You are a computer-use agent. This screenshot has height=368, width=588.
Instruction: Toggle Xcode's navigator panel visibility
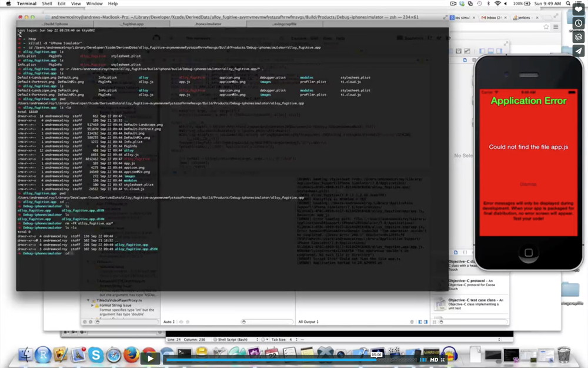pos(482,51)
